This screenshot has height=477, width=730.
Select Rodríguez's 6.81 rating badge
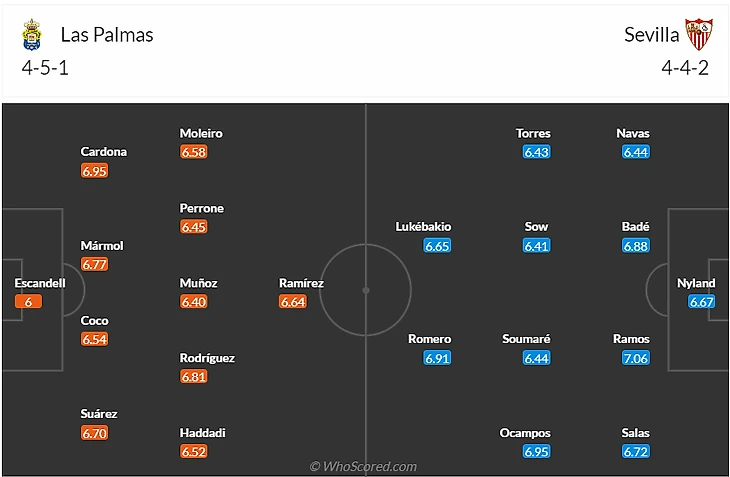click(x=194, y=377)
